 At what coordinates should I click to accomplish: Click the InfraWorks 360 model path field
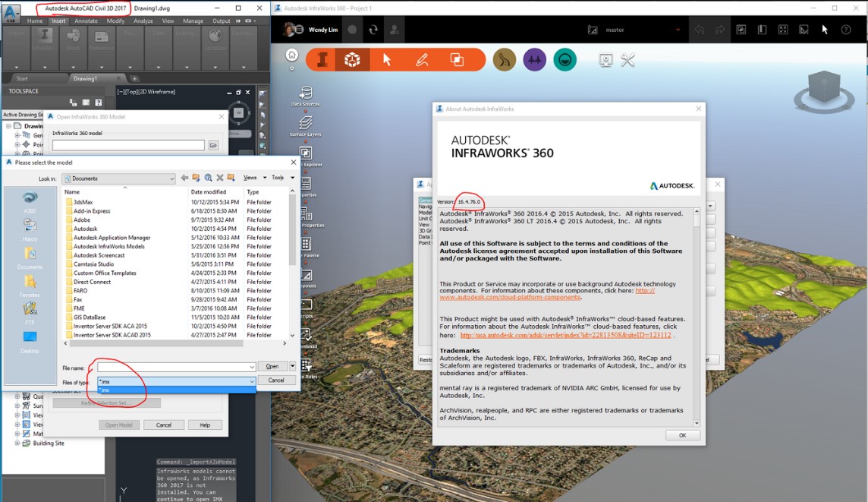pos(128,145)
